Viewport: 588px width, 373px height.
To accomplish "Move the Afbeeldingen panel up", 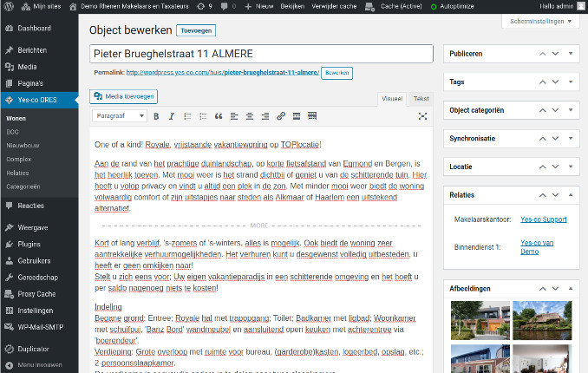I will click(x=543, y=289).
